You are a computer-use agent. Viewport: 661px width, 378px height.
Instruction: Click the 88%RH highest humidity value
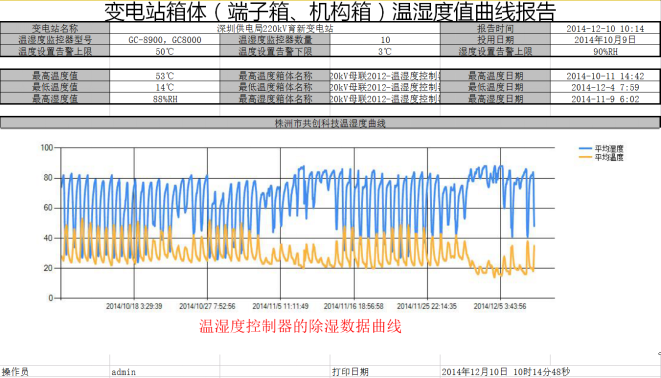(x=165, y=99)
